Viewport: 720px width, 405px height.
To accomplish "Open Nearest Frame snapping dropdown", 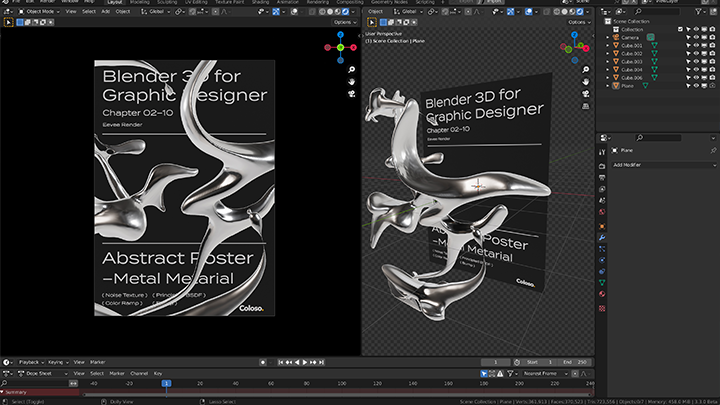I will click(x=545, y=374).
